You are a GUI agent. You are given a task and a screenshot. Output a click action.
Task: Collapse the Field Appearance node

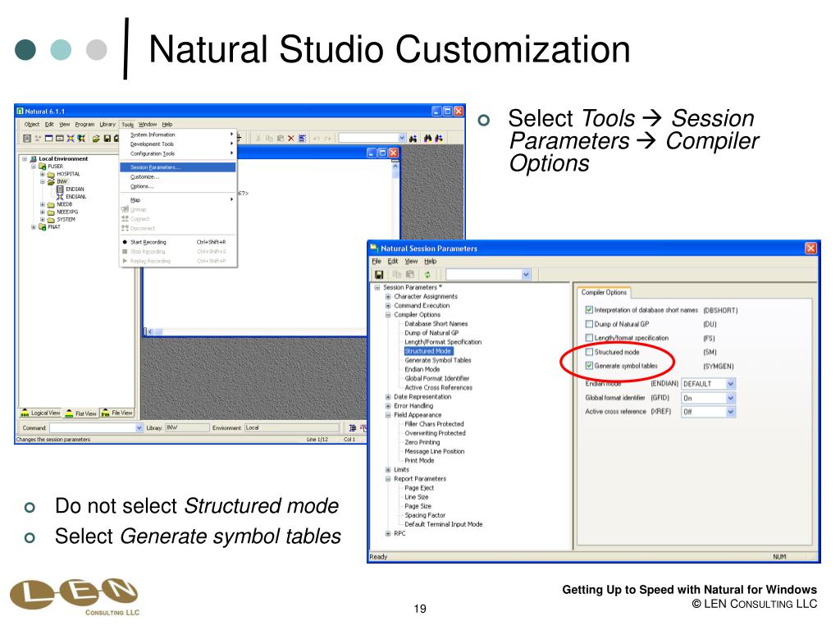click(388, 415)
